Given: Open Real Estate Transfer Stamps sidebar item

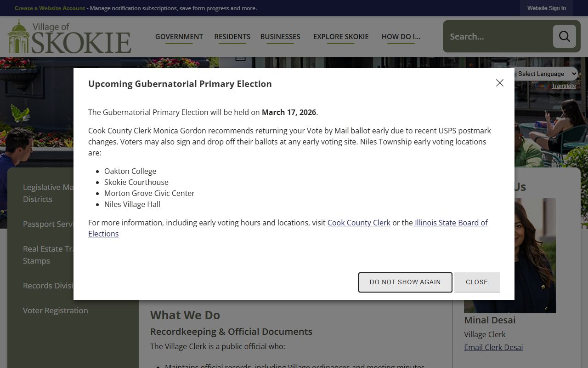Looking at the screenshot, I should coord(48,255).
